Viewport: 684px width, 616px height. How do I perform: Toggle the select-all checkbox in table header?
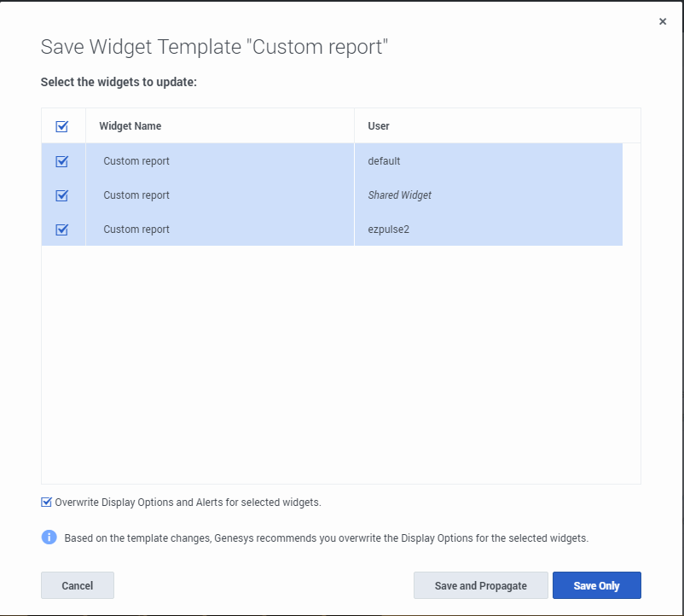(x=61, y=126)
